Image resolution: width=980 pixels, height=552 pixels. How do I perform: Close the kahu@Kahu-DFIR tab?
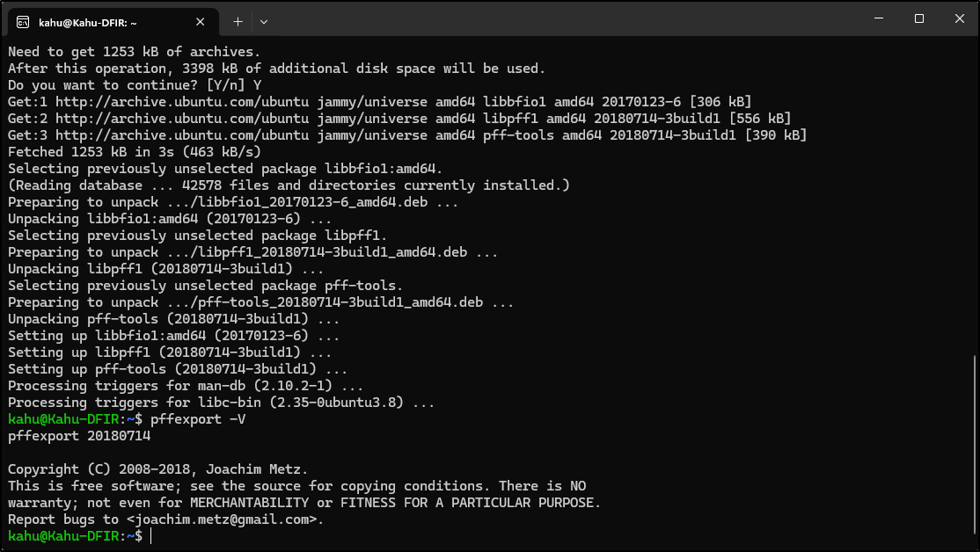point(200,22)
